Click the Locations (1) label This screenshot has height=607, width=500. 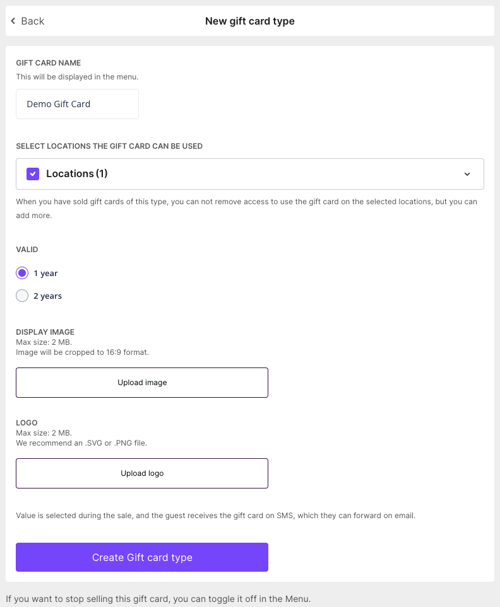click(77, 173)
